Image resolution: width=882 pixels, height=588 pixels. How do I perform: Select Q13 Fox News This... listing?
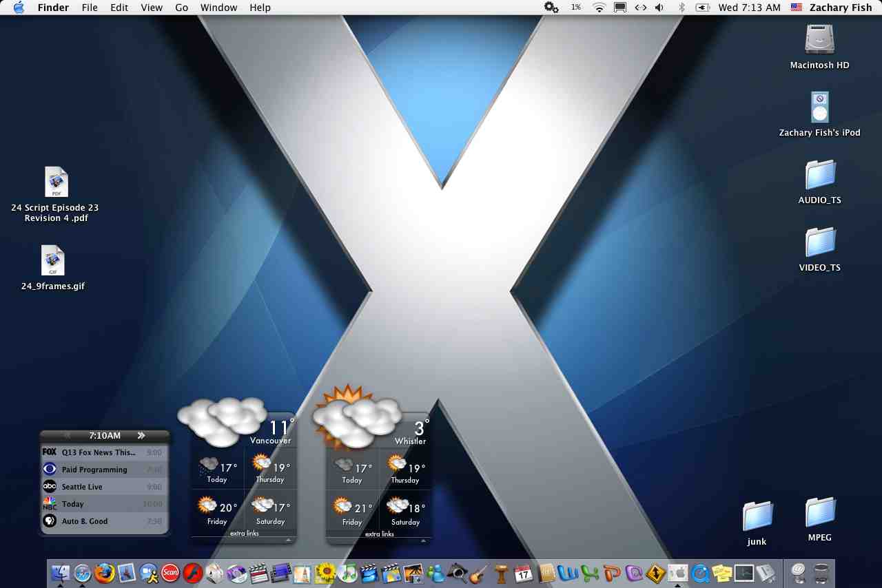104,452
